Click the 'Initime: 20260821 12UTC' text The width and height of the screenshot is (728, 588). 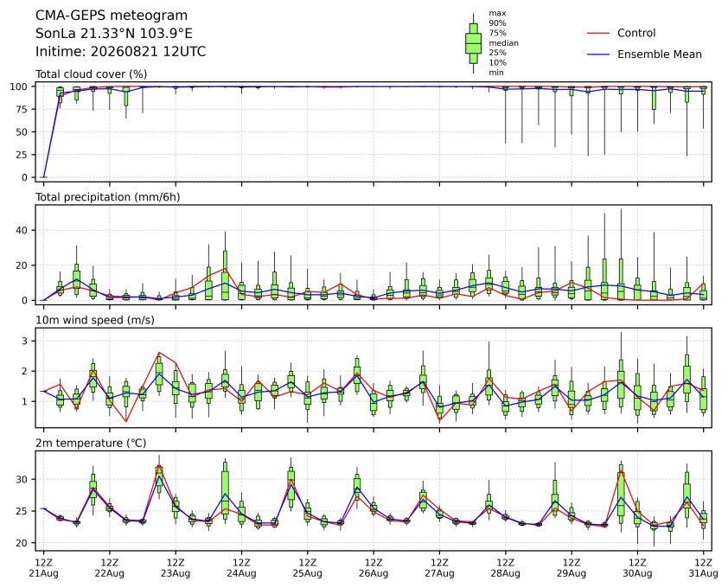point(121,51)
